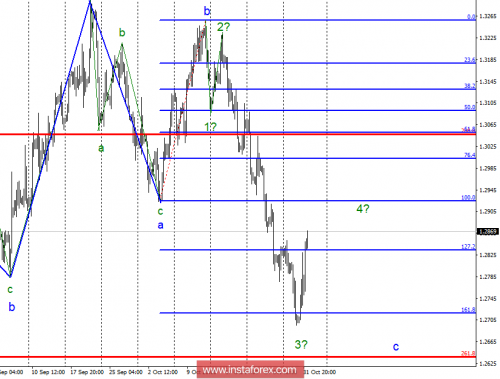Click the 1.3185 price axis label
Viewport: 500px width, 379px height.
pyautogui.click(x=488, y=60)
